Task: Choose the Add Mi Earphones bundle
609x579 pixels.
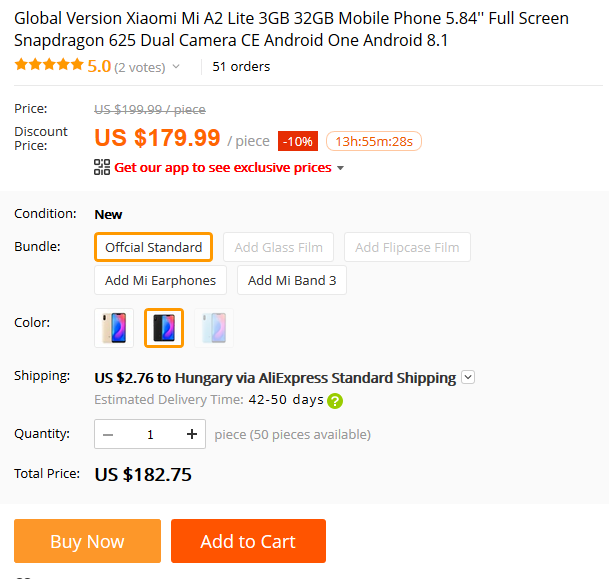Action: [x=160, y=281]
